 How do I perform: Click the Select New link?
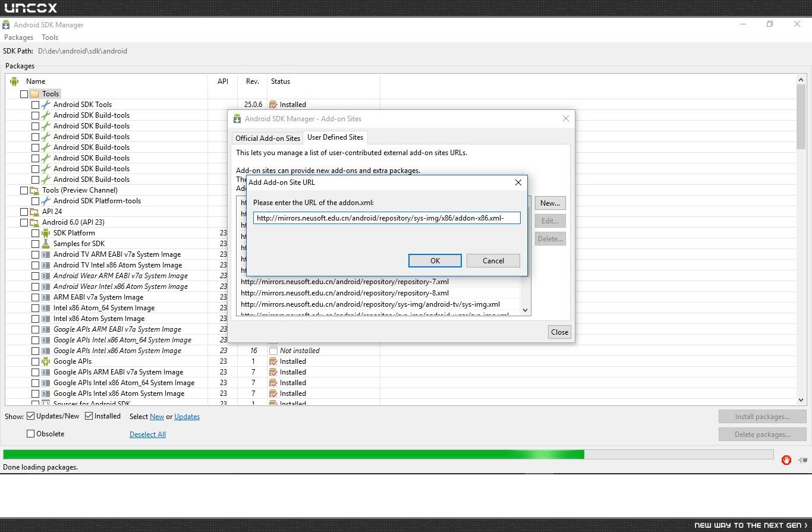coord(157,417)
